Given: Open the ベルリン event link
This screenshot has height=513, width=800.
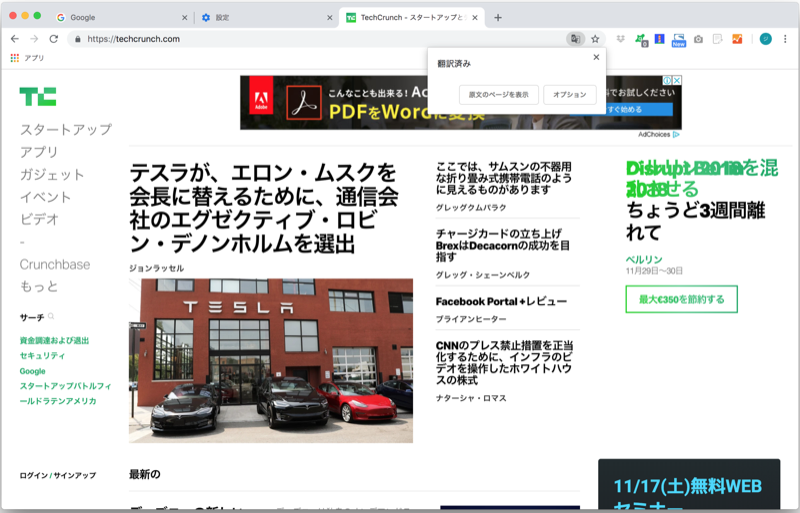Looking at the screenshot, I should (x=644, y=259).
